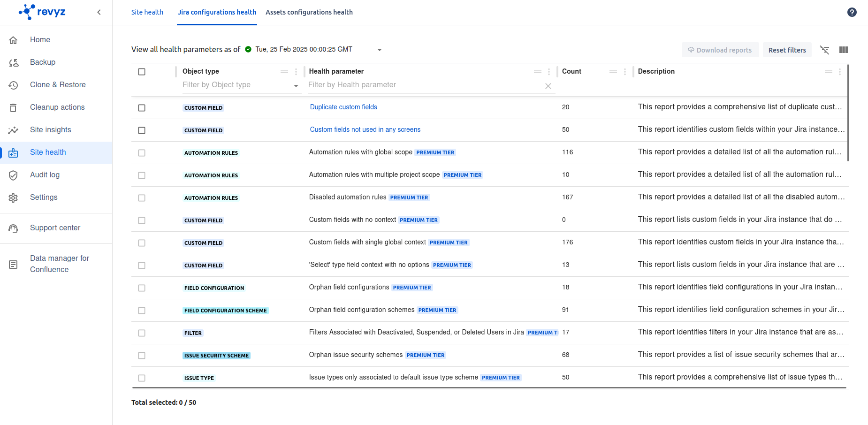Open the health snapshot date dropdown
The image size is (868, 425).
[x=379, y=50]
